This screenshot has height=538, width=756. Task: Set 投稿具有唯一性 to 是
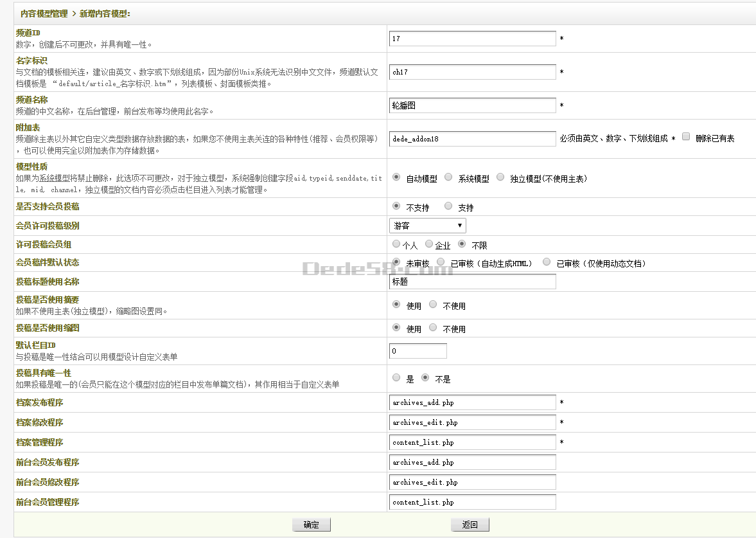(x=396, y=378)
